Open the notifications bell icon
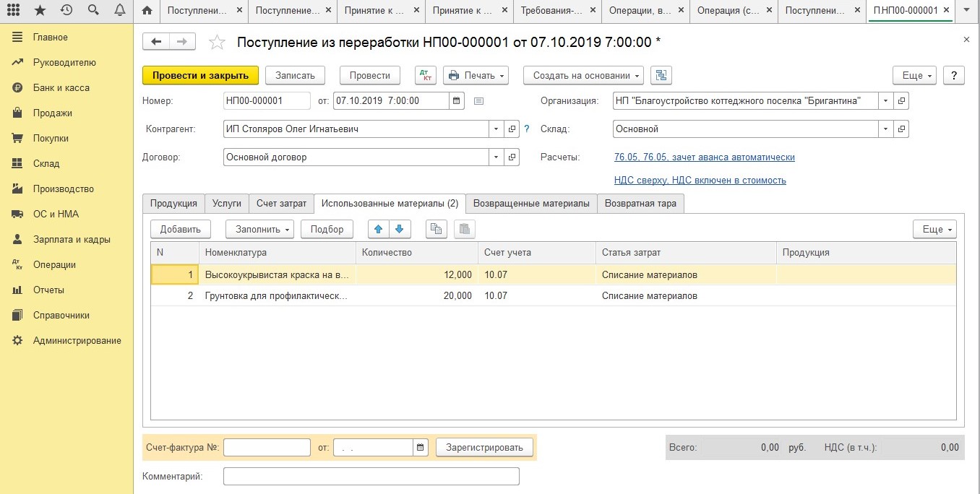The height and width of the screenshot is (494, 980). pos(119,10)
